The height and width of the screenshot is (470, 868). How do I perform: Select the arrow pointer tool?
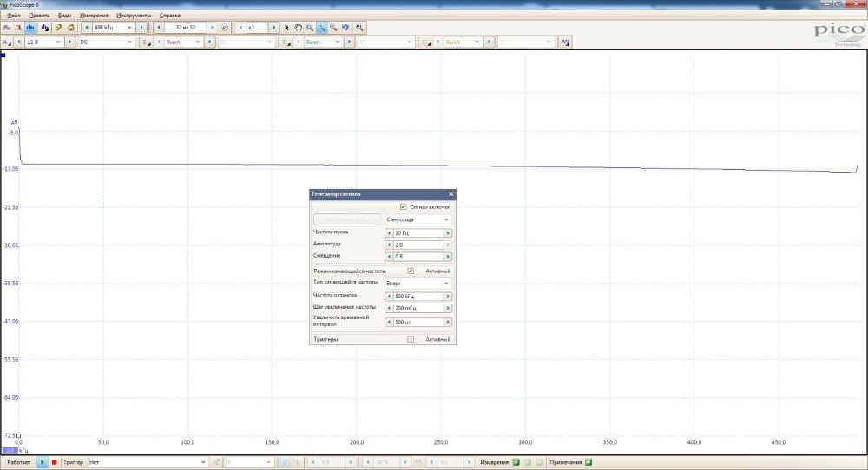pos(286,28)
